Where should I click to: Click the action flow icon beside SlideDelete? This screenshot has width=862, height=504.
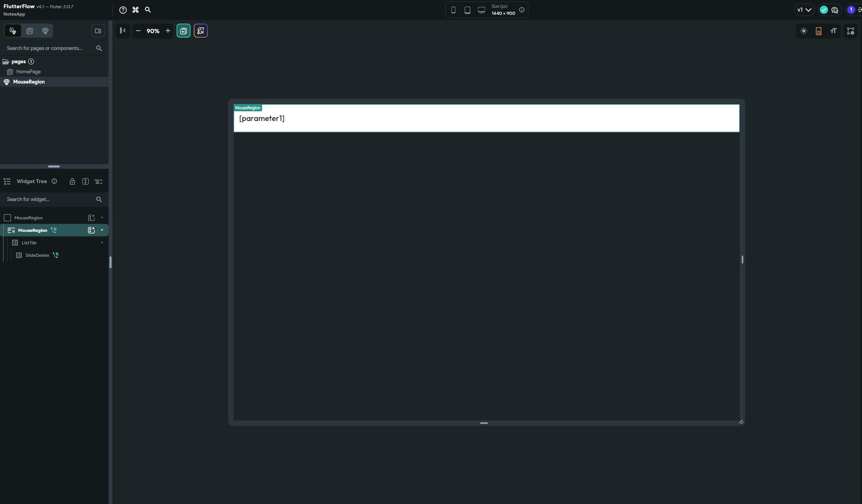point(55,255)
